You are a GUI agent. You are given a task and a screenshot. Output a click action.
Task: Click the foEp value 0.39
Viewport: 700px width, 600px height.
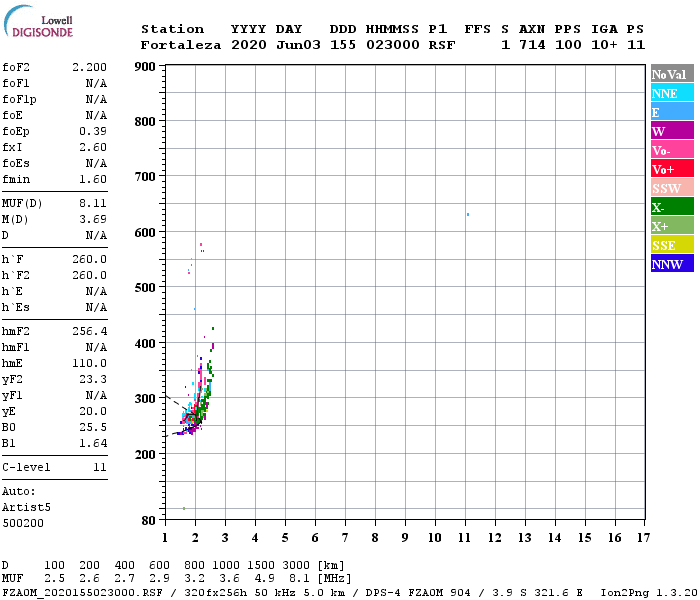click(93, 131)
